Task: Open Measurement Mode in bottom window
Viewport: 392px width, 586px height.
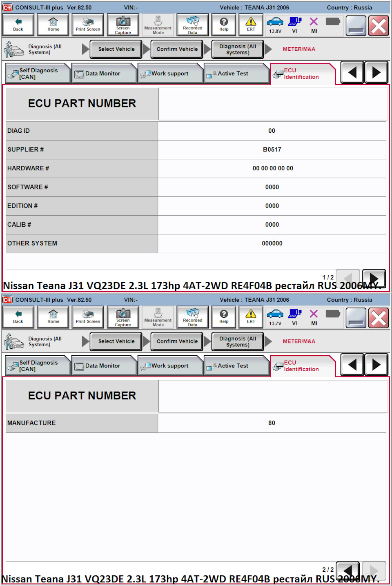Action: (x=158, y=317)
